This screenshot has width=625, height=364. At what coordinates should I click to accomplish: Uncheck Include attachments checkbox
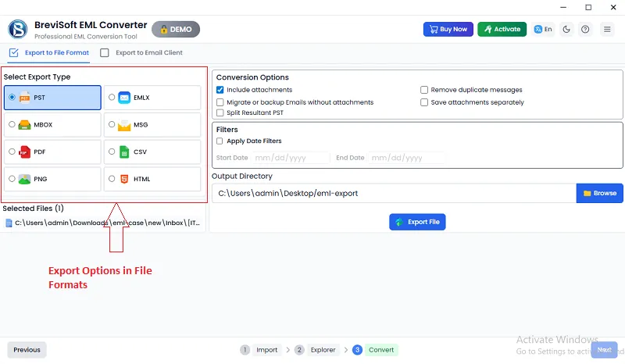point(220,91)
